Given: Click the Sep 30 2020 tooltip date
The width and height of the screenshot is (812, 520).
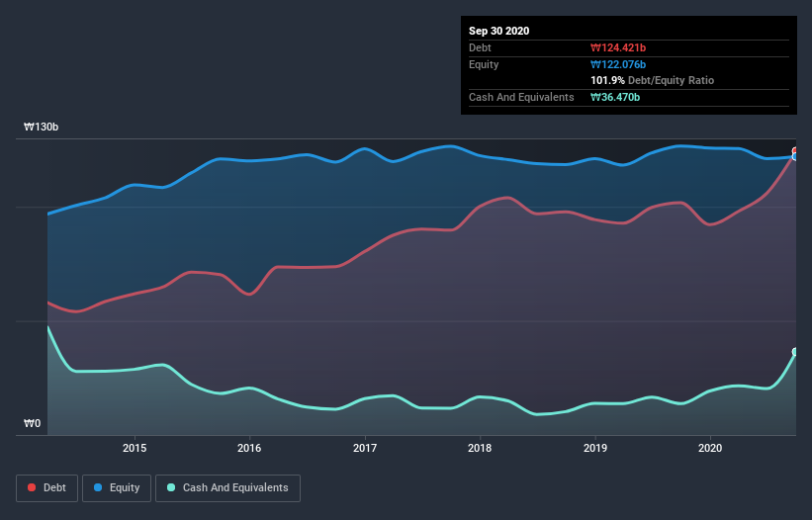Looking at the screenshot, I should (x=499, y=31).
